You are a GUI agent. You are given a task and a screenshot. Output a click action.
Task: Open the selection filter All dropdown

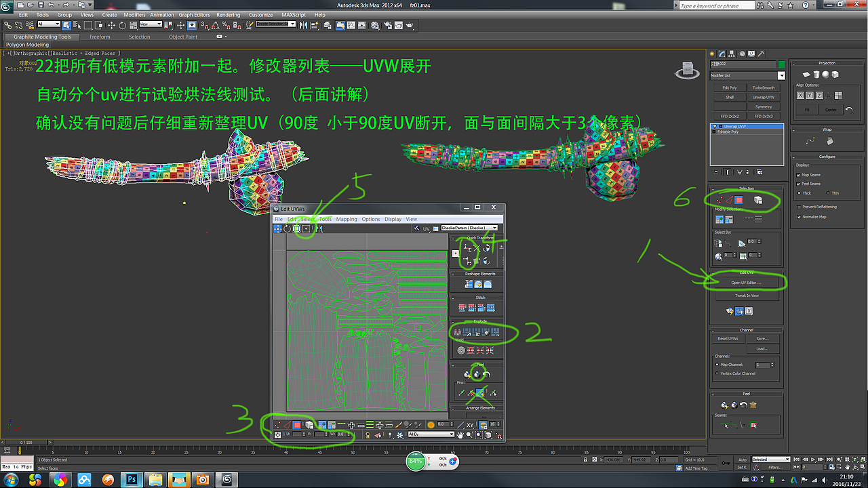pos(50,24)
